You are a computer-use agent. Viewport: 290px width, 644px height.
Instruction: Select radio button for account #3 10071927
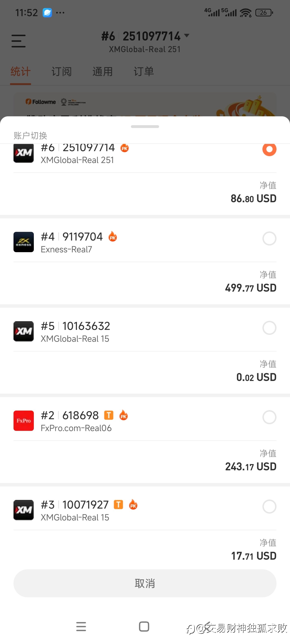(x=269, y=507)
